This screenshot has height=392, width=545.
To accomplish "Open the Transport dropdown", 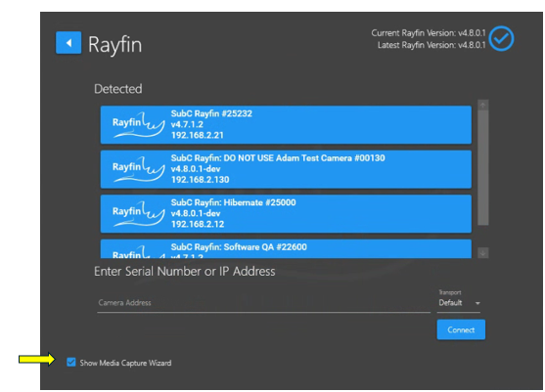I will pos(459,303).
